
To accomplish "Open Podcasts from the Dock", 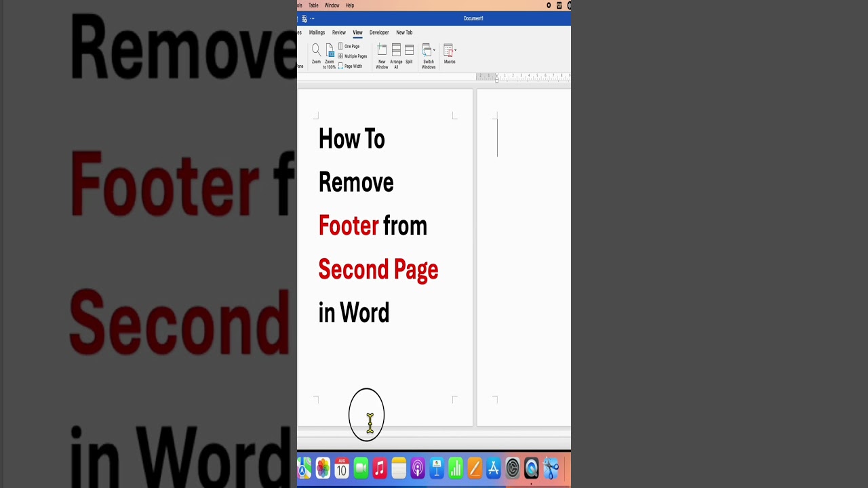I will tap(418, 468).
